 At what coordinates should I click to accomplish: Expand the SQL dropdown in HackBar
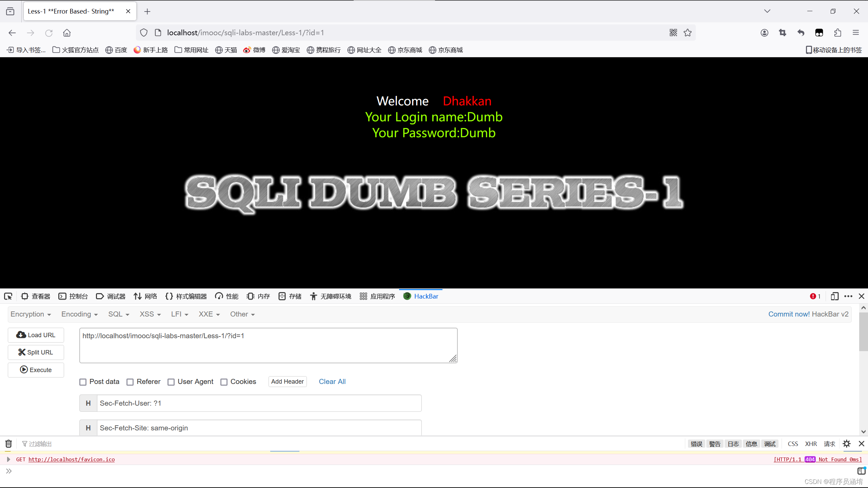coord(119,314)
